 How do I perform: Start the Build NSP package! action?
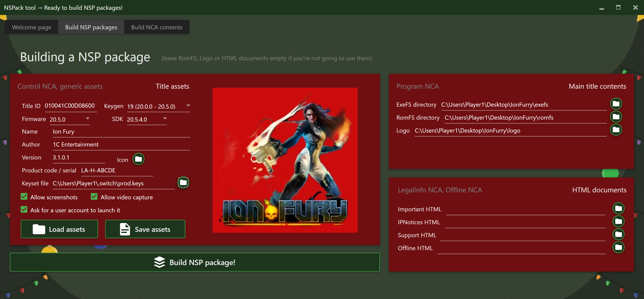[195, 262]
